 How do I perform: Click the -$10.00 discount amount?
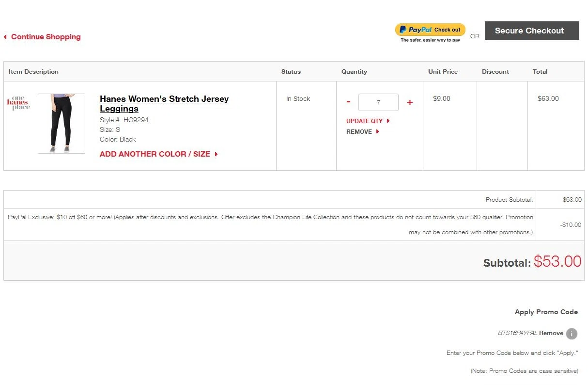571,225
